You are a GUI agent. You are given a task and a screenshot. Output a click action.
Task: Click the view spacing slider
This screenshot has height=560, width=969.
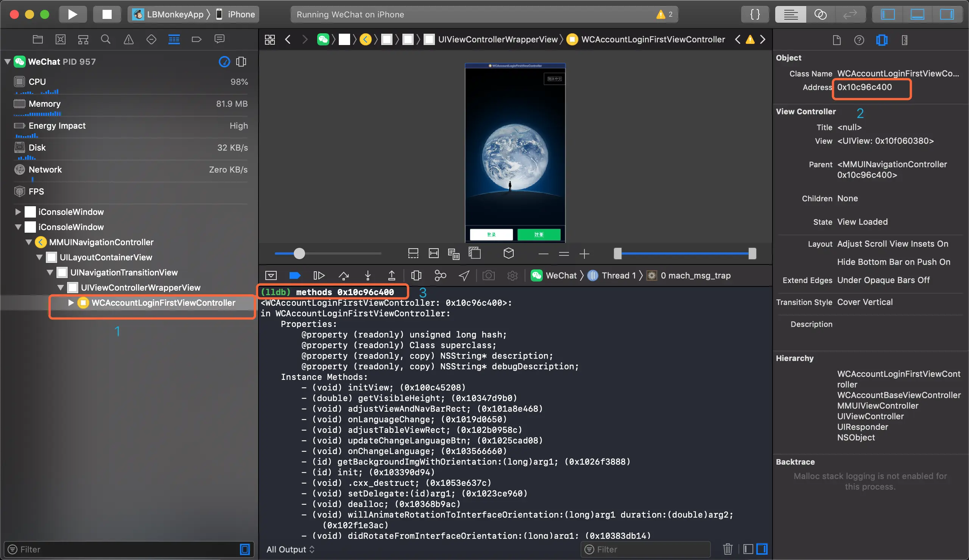point(328,253)
